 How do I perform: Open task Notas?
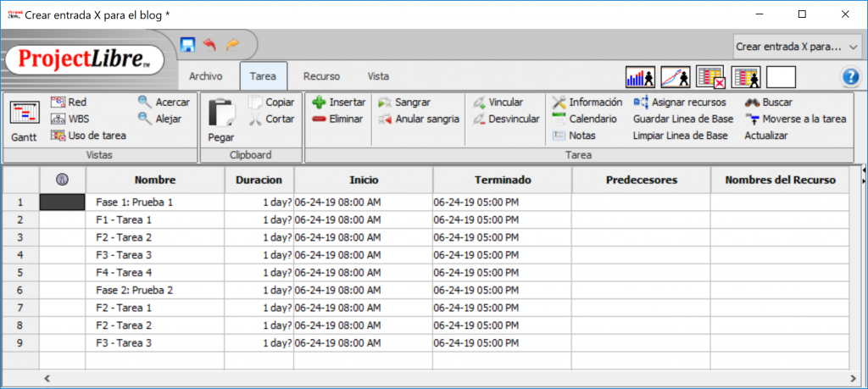(x=574, y=135)
